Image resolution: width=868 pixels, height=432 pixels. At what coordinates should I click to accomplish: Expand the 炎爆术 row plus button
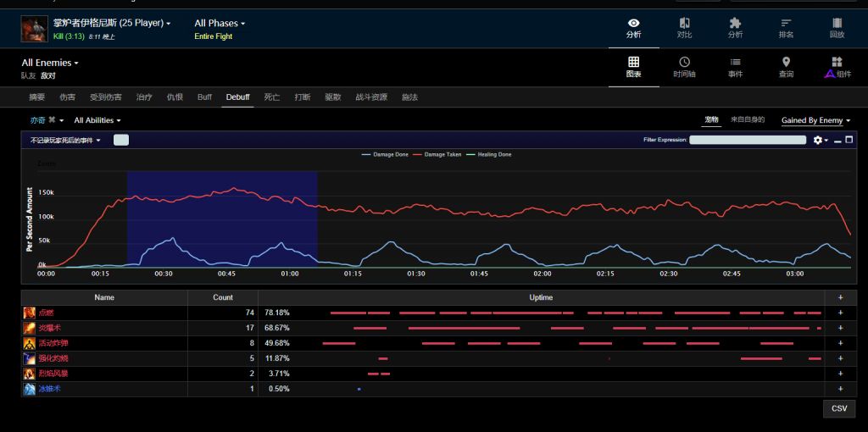point(840,328)
